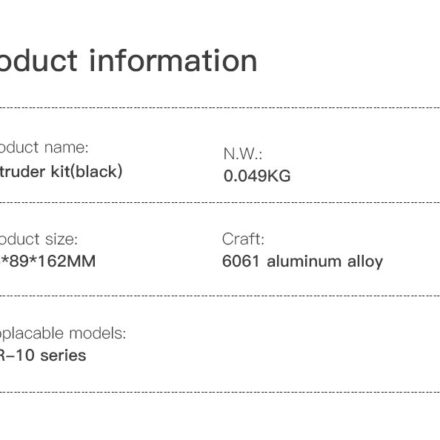
Task: Click the 'placable models:' label
Action: [x=63, y=333]
